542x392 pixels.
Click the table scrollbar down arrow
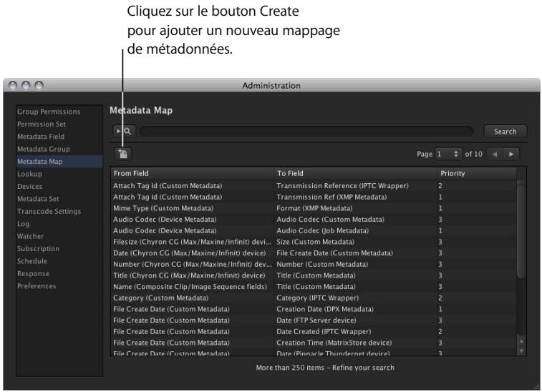[x=521, y=351]
